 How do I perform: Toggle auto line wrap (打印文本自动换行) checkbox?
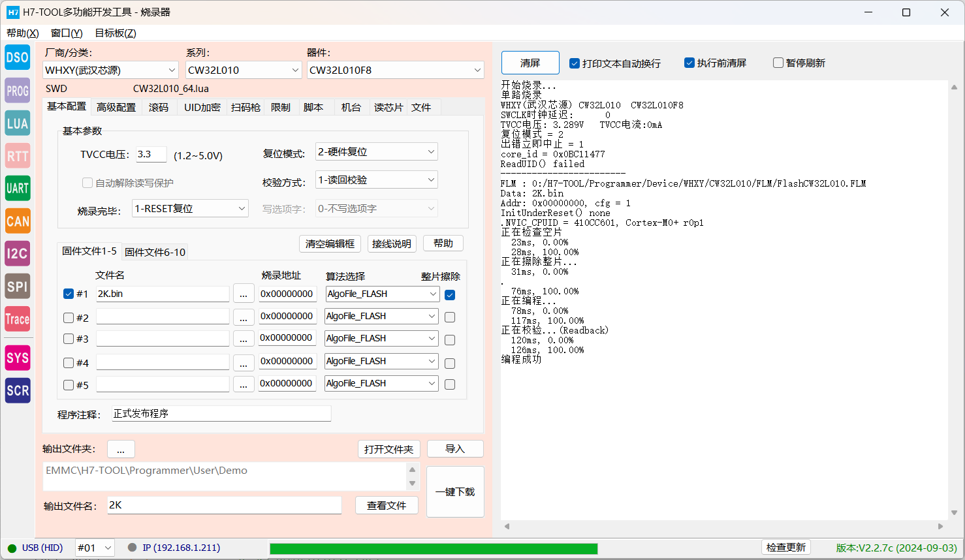[x=575, y=63]
